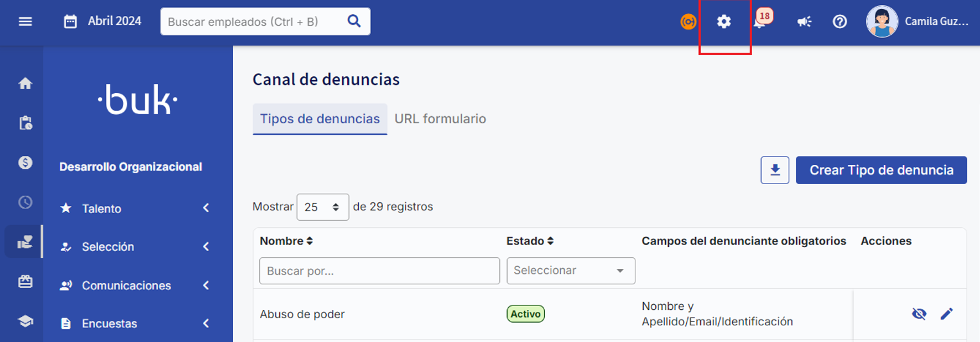Expand the Talento menu
The height and width of the screenshot is (342, 980).
click(x=135, y=209)
